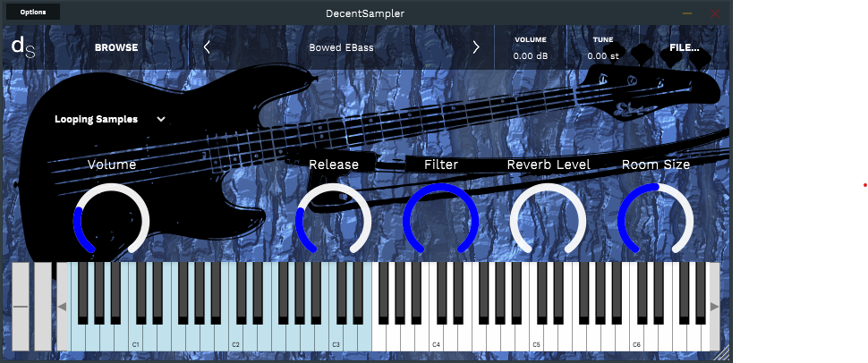
Task: Shift the keyboard left with arrow
Action: [x=62, y=307]
